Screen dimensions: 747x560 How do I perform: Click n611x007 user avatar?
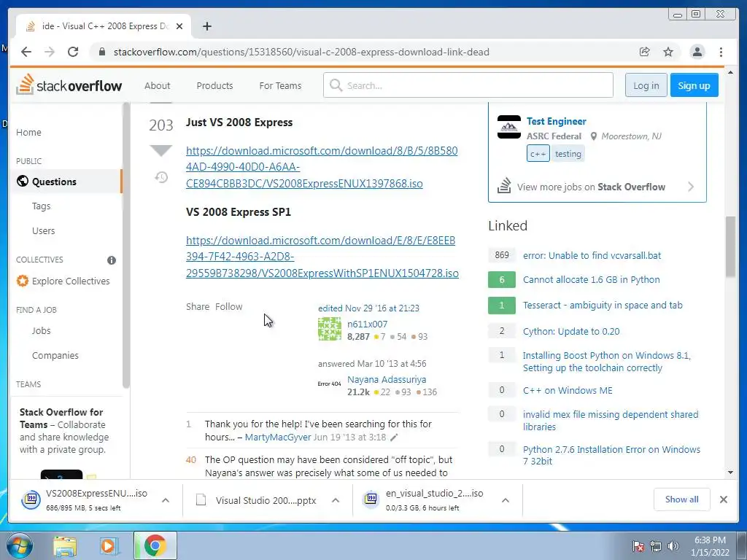coord(330,329)
